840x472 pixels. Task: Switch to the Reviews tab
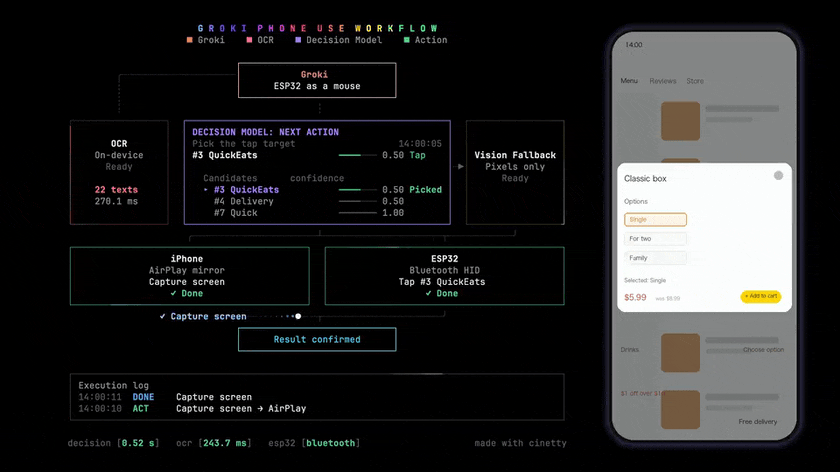(663, 81)
